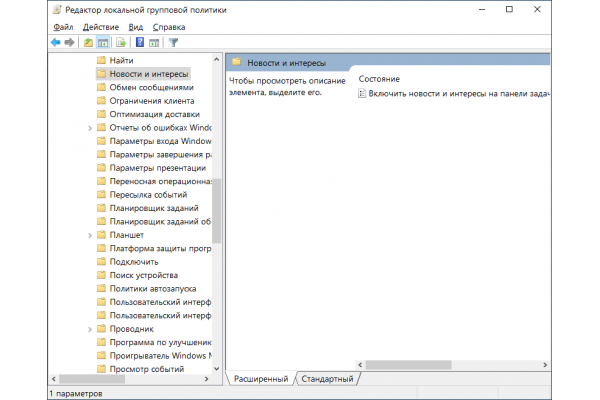Select the Просмотр событий folder
Image resolution: width=600 pixels, height=400 pixels.
point(140,369)
